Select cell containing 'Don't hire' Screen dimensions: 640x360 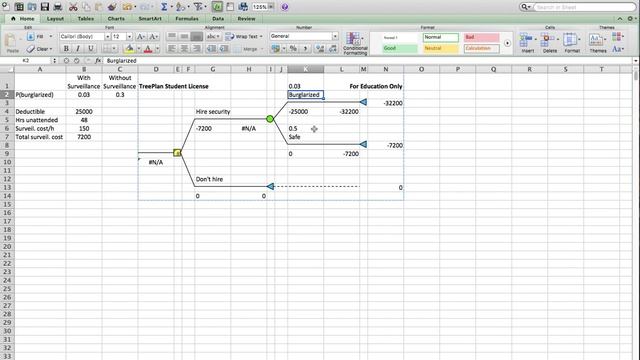click(213, 179)
